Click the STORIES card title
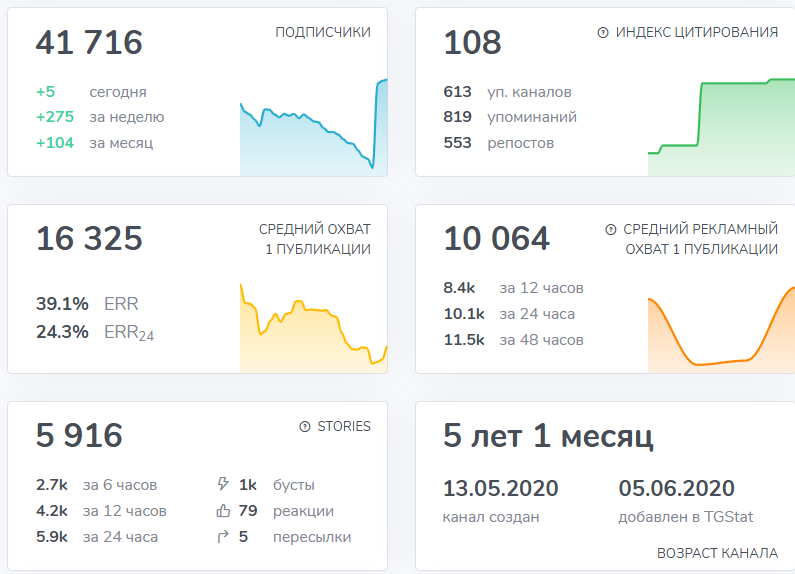This screenshot has width=795, height=574. pos(344,426)
